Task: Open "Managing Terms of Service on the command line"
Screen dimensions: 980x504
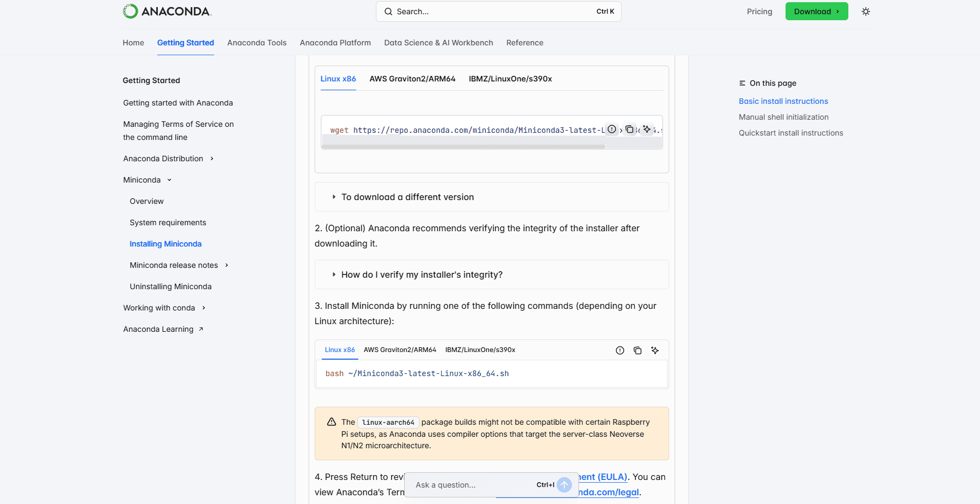Action: pos(179,131)
